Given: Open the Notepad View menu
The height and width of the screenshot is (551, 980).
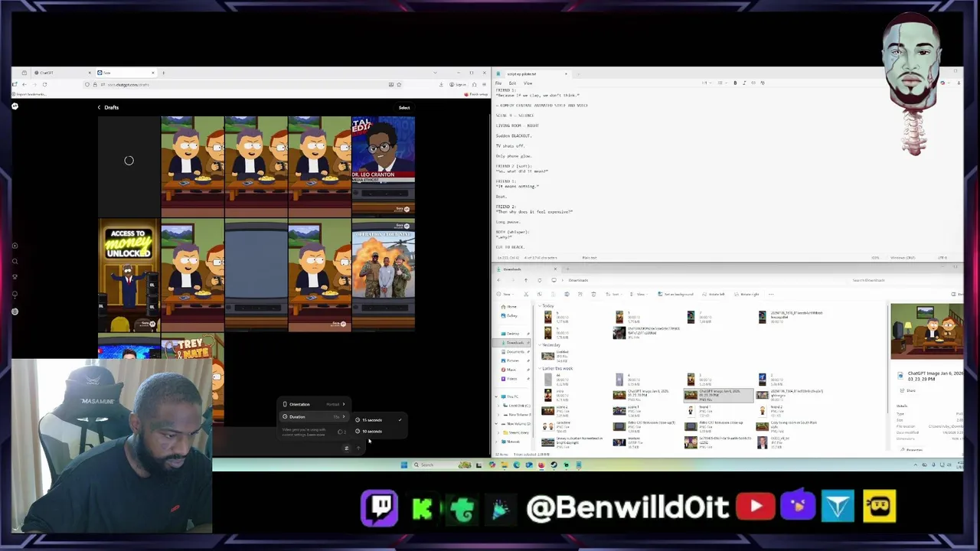Looking at the screenshot, I should click(x=528, y=83).
